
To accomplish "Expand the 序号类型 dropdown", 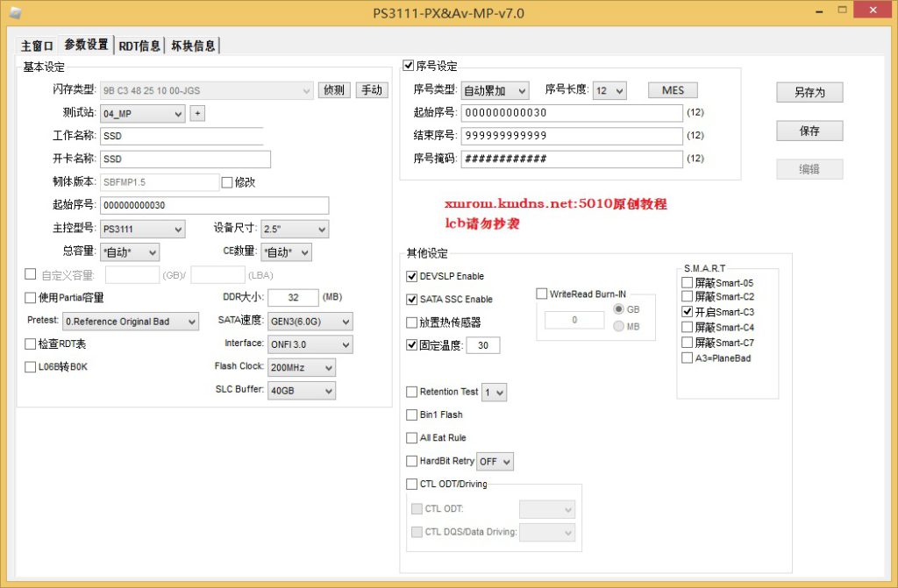I will click(495, 90).
